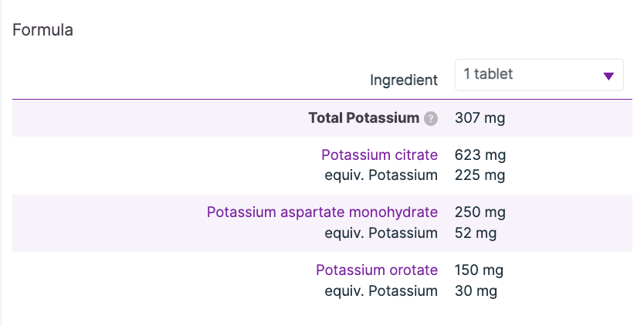Viewport: 644px width, 326px height.
Task: Click the 150 mg orotate amount
Action: coord(480,270)
